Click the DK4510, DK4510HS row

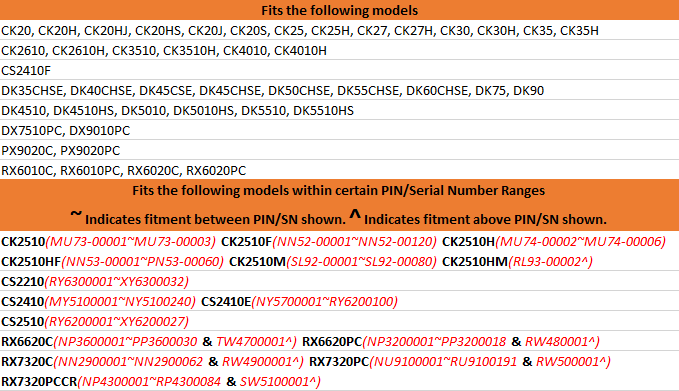click(340, 110)
